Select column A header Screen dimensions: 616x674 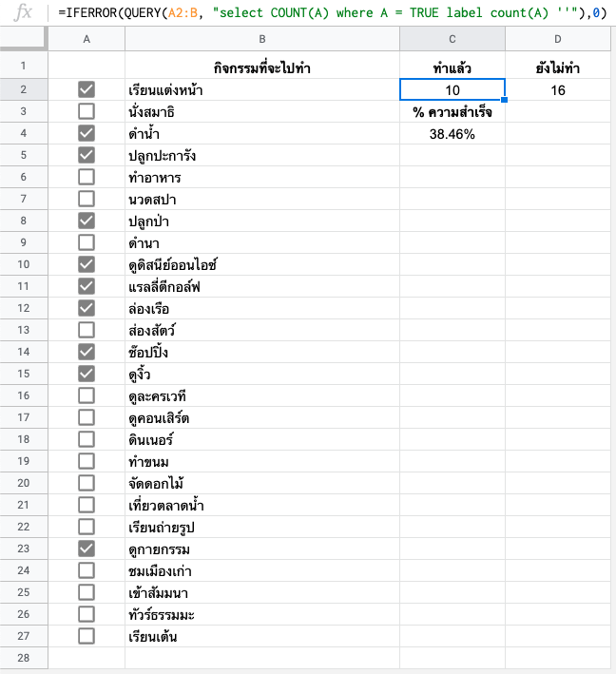coord(87,39)
